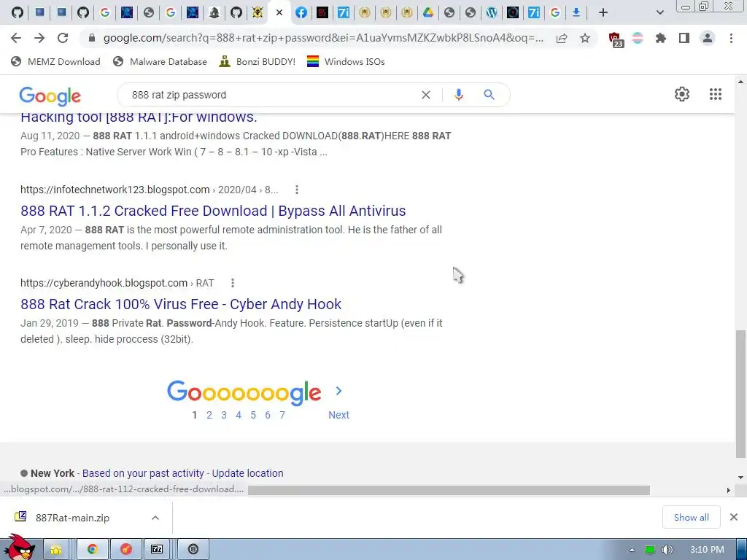Switch to the Google Drive tab
Viewport: 747px width, 560px height.
tap(427, 12)
